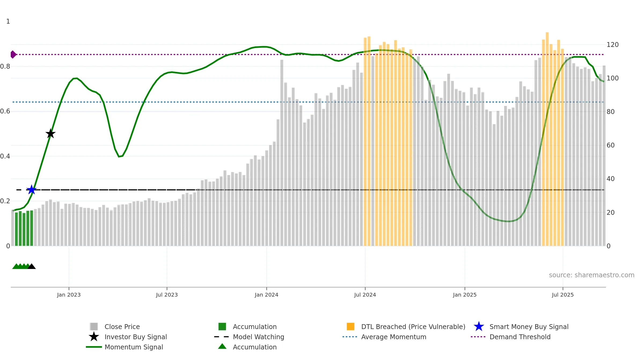Click the green triangle Accumulation legend icon

(x=222, y=346)
